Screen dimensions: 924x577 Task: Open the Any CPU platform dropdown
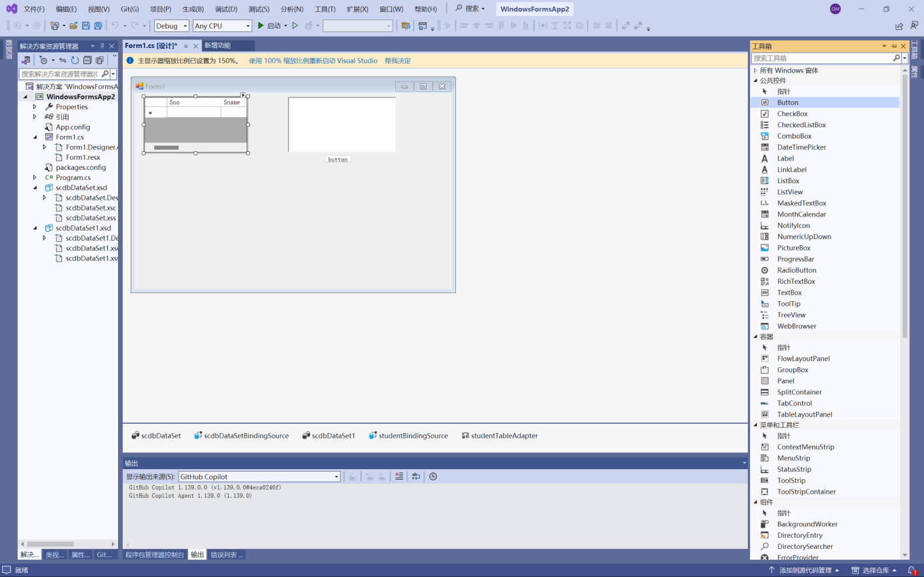[x=222, y=26]
